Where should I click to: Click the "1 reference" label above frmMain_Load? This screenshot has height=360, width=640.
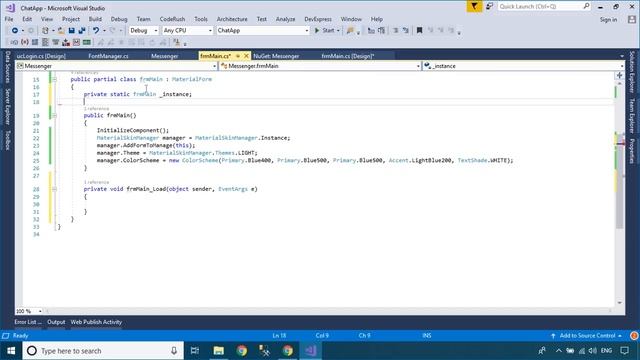click(x=96, y=182)
